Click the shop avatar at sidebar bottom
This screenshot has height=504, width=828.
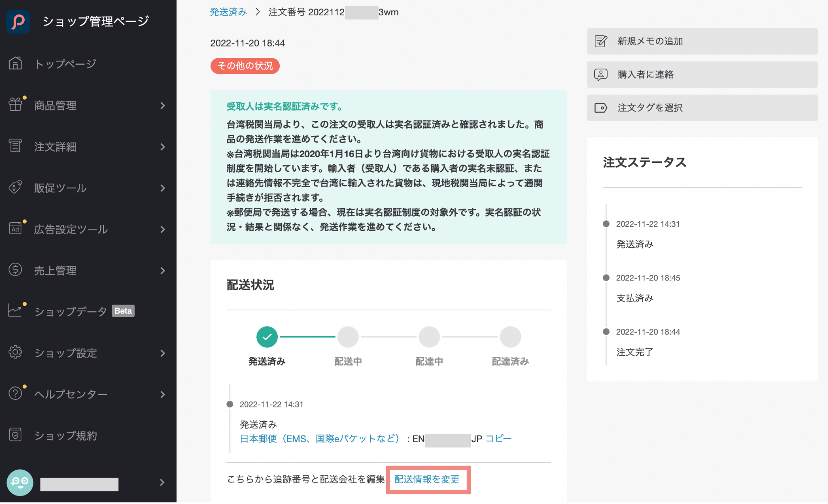pos(20,483)
